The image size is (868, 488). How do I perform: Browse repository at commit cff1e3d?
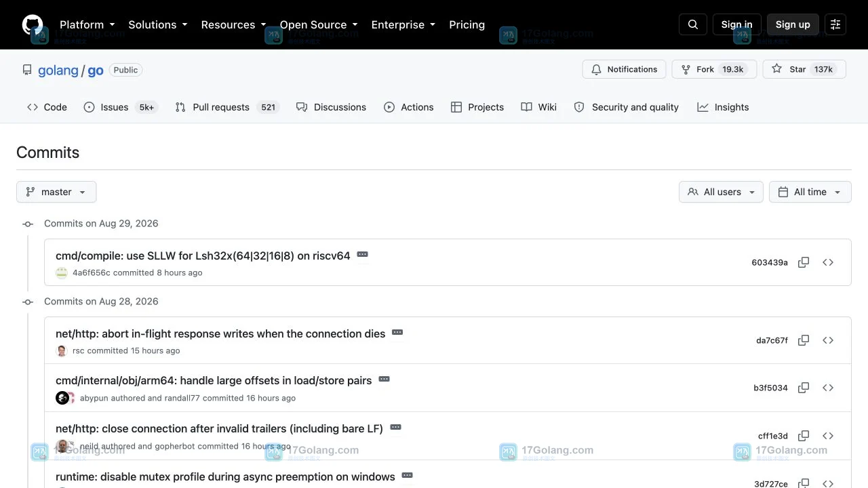click(x=828, y=436)
